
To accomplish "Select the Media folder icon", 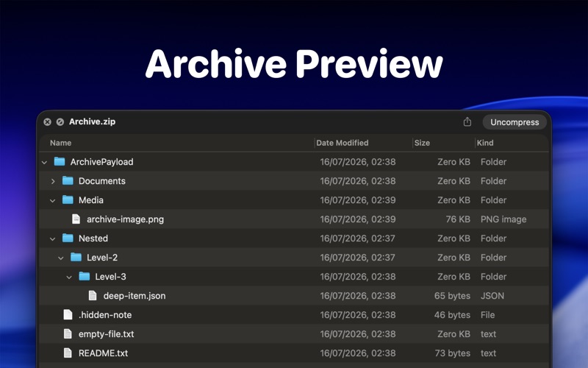I will [x=68, y=199].
